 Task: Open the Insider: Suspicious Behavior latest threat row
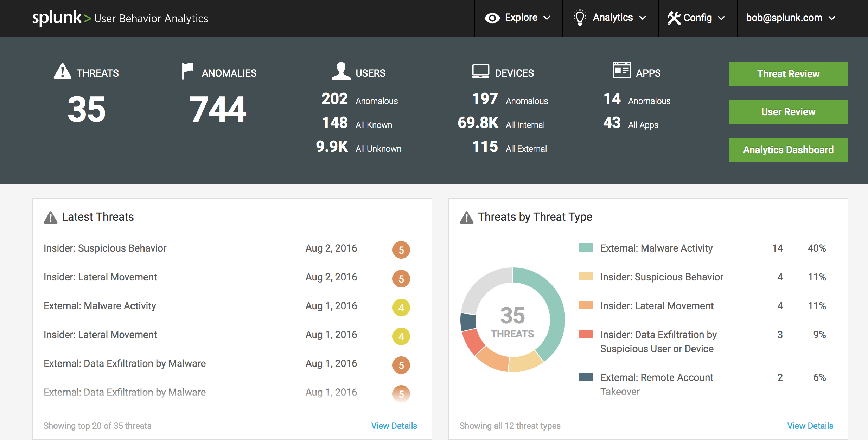(105, 248)
